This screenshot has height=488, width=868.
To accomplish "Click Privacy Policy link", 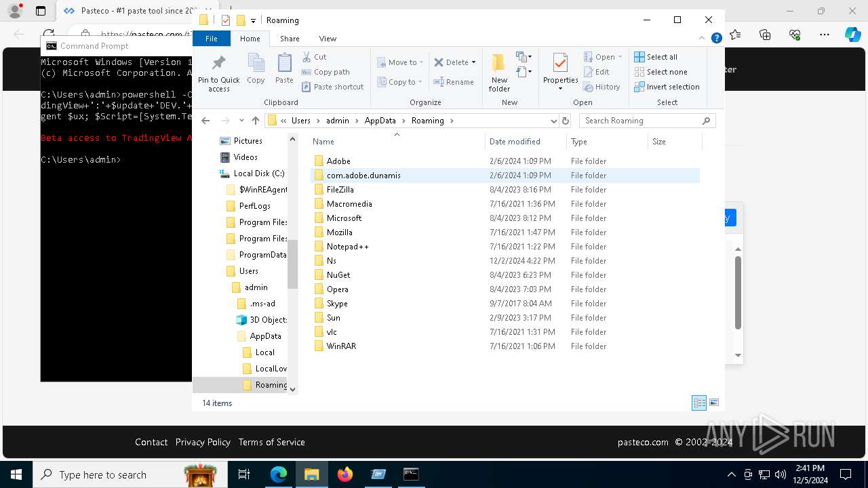I will [x=203, y=442].
